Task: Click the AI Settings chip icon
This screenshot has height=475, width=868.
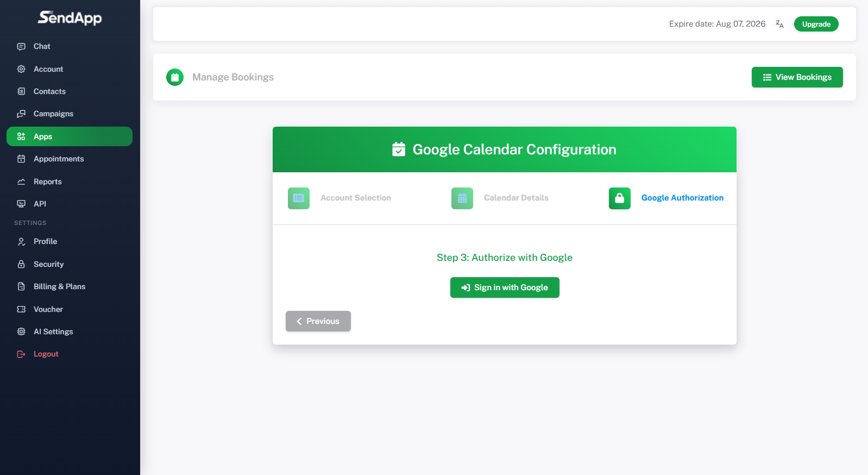Action: [21, 332]
